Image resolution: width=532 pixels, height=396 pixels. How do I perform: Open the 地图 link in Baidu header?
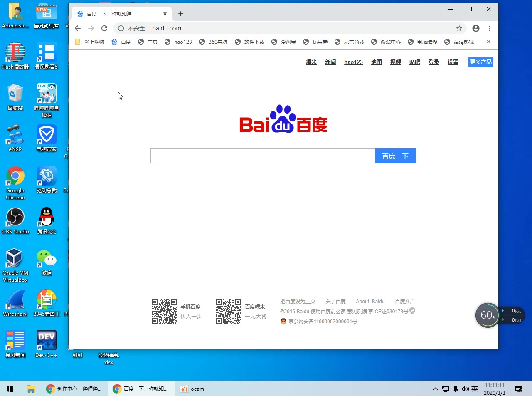pos(377,62)
